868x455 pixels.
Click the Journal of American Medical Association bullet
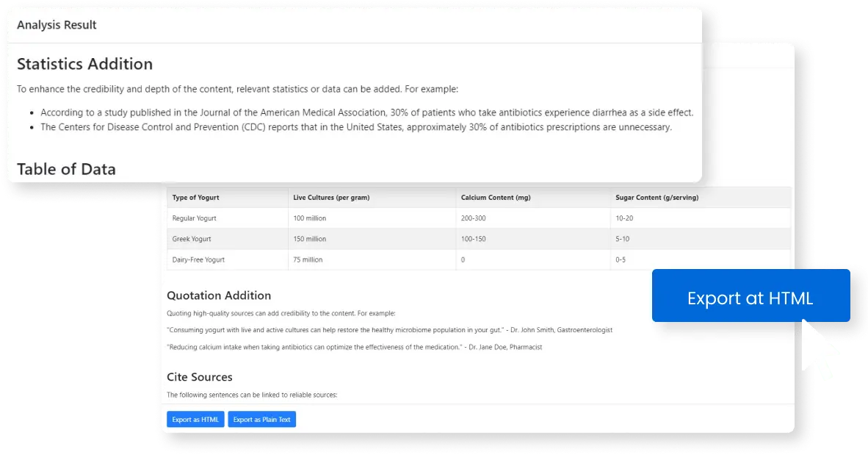[x=366, y=112]
